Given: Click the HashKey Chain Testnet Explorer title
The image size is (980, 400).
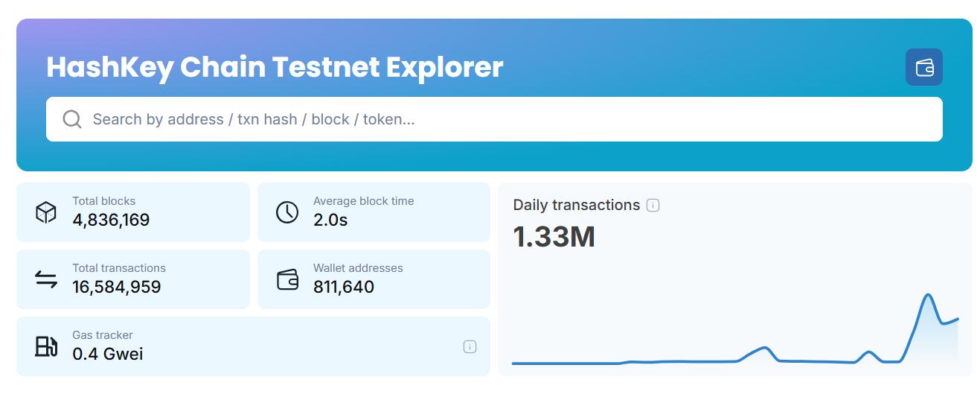Looking at the screenshot, I should click(x=275, y=67).
